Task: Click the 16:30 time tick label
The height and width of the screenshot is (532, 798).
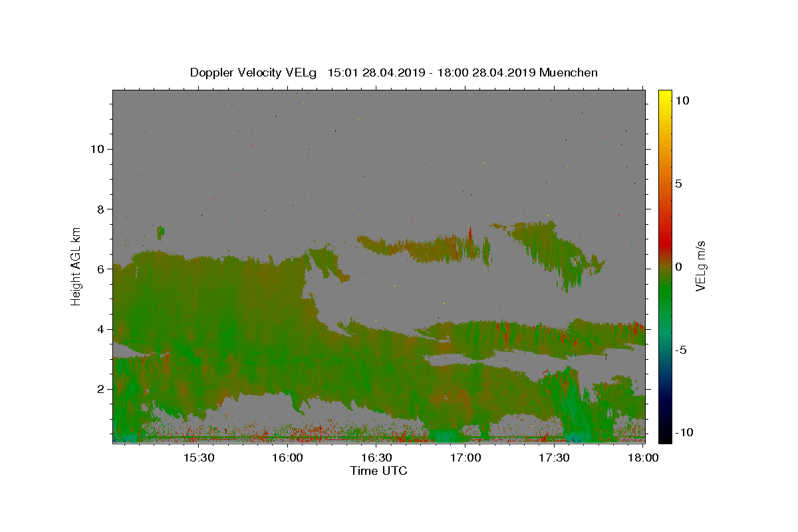Action: [x=376, y=458]
